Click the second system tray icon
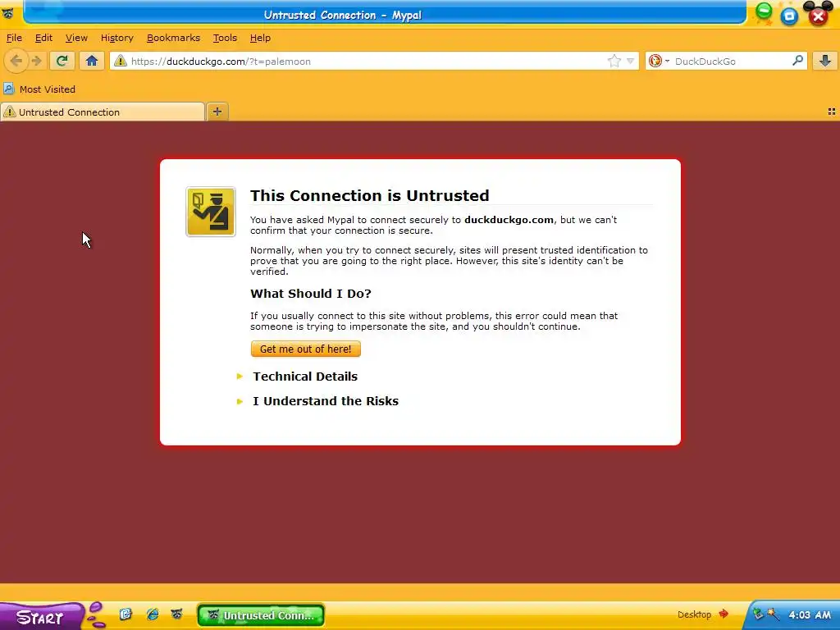 click(773, 614)
